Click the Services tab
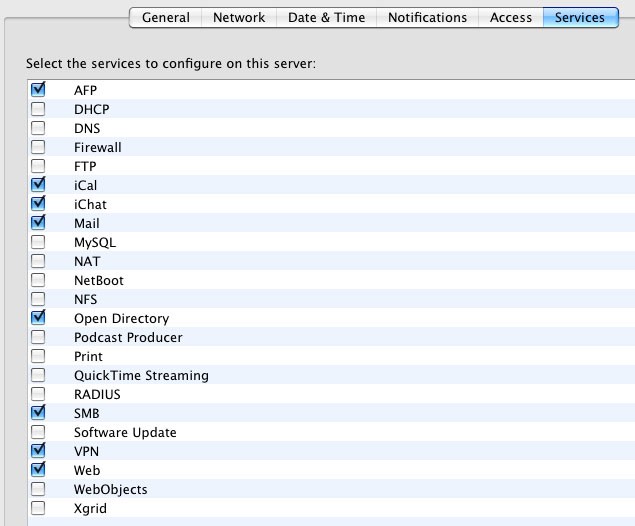Viewport: 635px width, 526px height. click(x=580, y=17)
